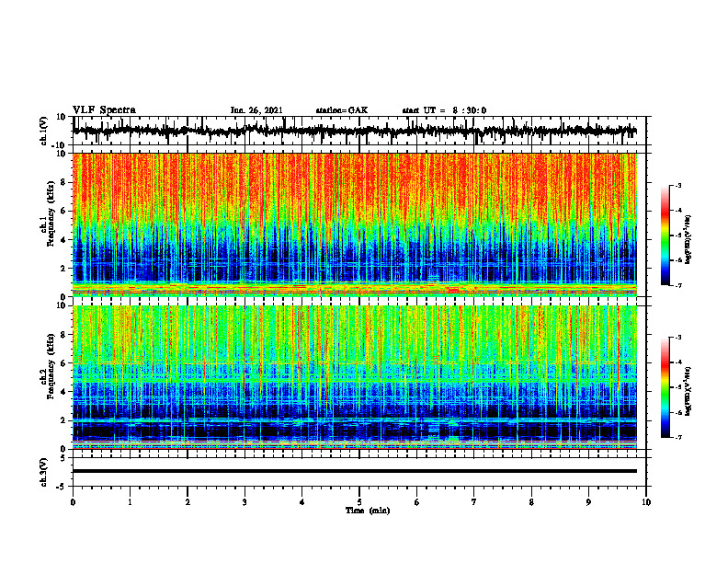Viewport: 728px width, 563px height.
Task: Click time axis tick label 5
Action: (359, 502)
